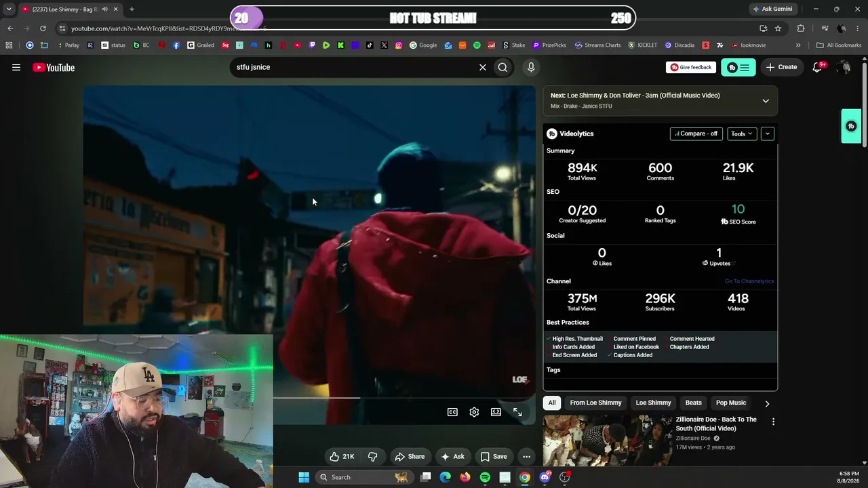Go to the YouTube home logo

click(x=54, y=67)
